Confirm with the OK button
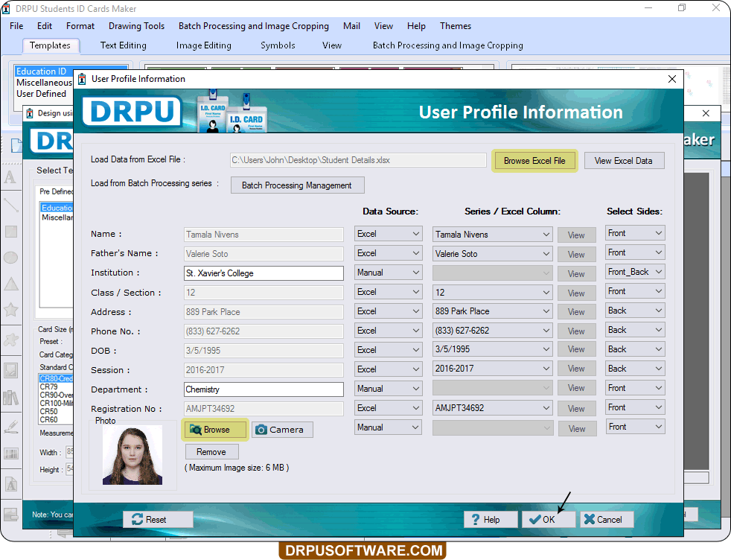 [x=548, y=520]
